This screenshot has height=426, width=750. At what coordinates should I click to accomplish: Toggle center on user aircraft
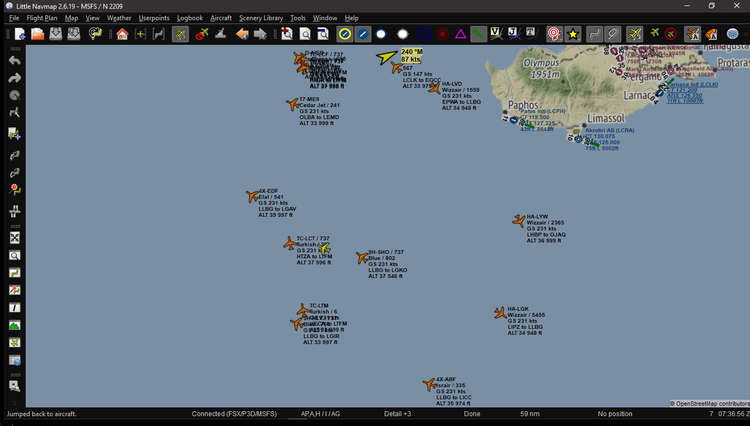180,34
